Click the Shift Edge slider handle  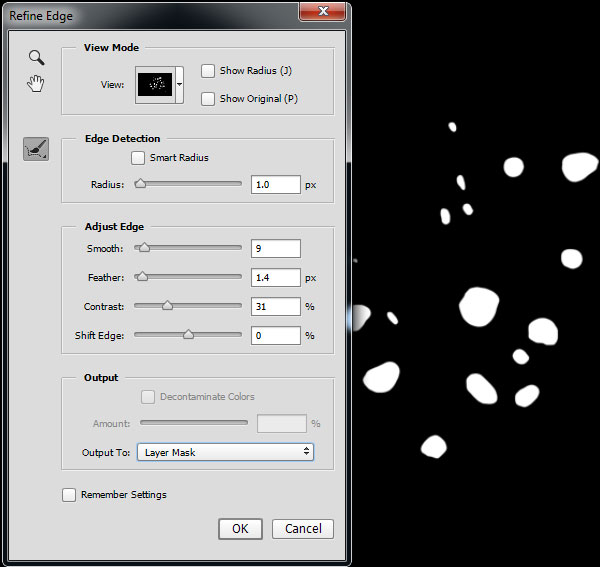click(x=188, y=335)
